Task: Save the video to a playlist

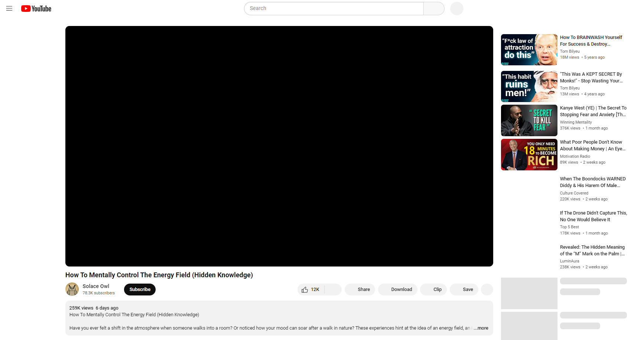Action: [464, 290]
